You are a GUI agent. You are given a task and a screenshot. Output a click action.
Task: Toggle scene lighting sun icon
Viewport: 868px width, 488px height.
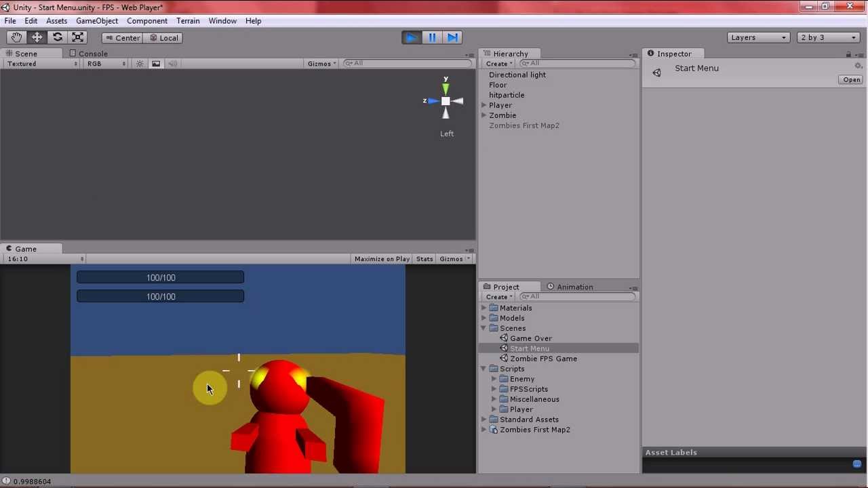pyautogui.click(x=140, y=64)
